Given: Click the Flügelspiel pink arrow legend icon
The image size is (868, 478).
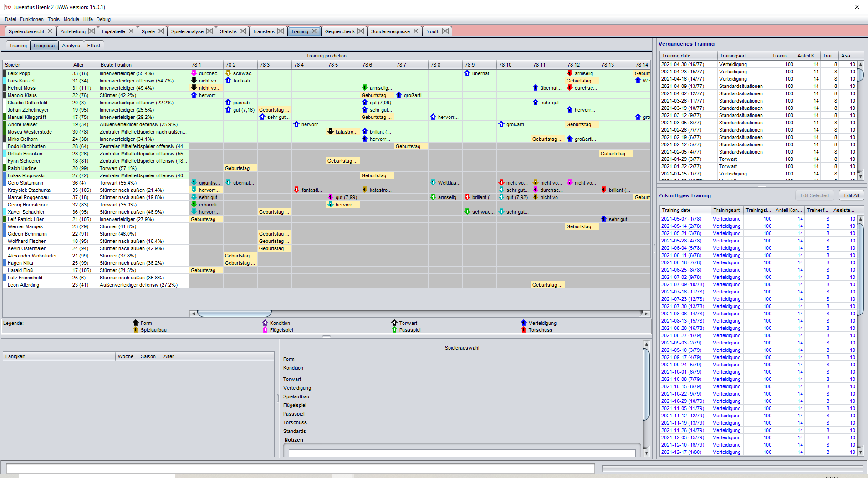Looking at the screenshot, I should [x=265, y=330].
